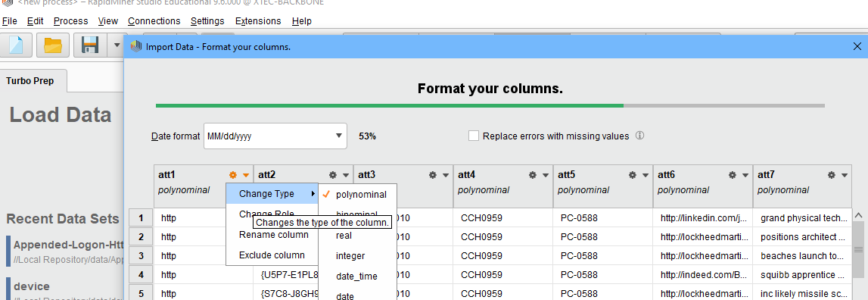Open the Settings menu
868x300 pixels.
[207, 21]
